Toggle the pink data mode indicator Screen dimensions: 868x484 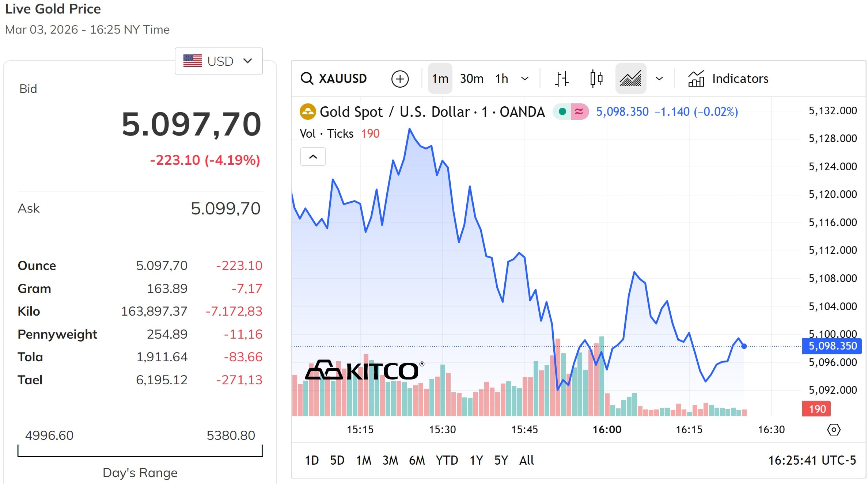tap(579, 112)
